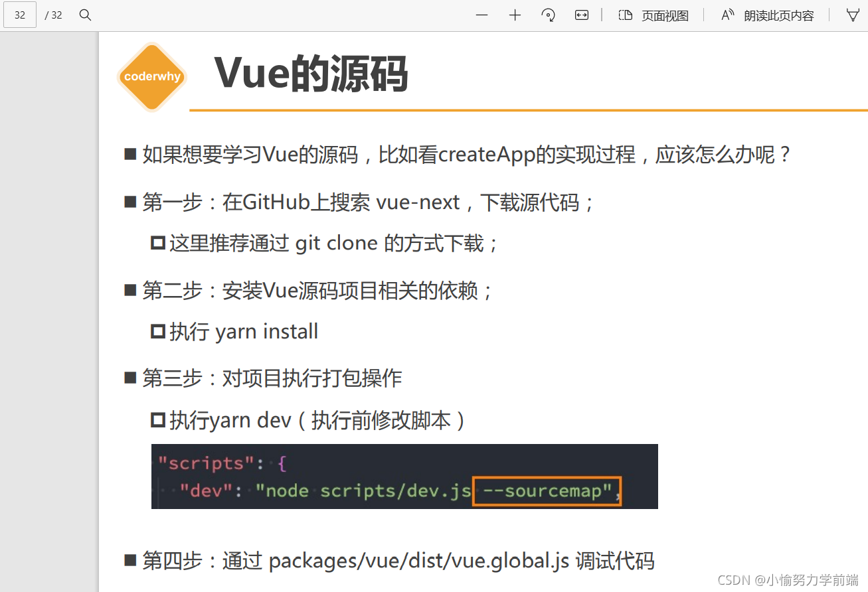Click the highlighted --sourcemap flag
This screenshot has height=592, width=868.
coord(546,491)
